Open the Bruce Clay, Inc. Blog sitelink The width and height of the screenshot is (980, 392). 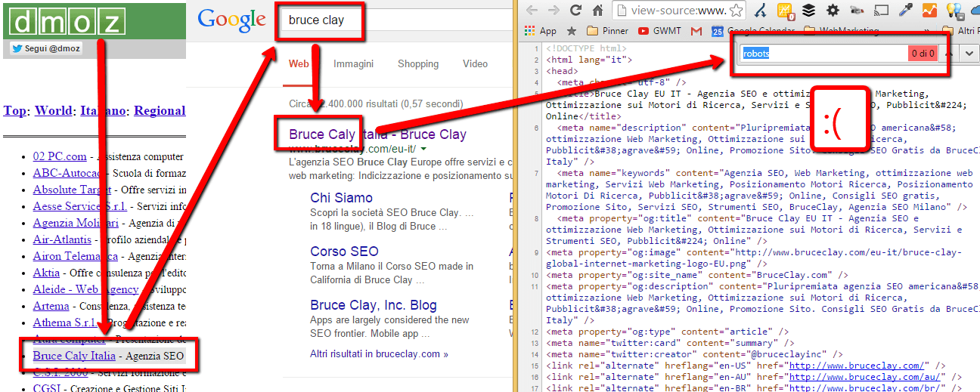[x=374, y=306]
